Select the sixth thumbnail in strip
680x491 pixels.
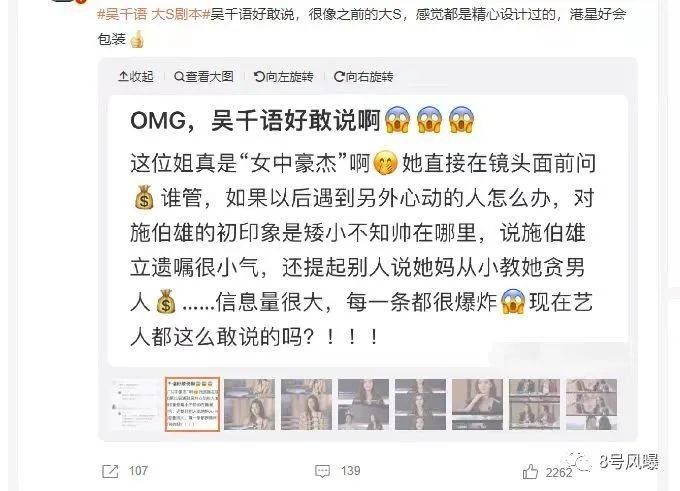[x=420, y=405]
